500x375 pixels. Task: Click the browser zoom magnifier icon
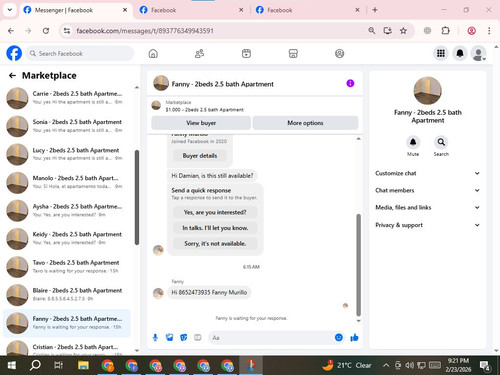(372, 31)
